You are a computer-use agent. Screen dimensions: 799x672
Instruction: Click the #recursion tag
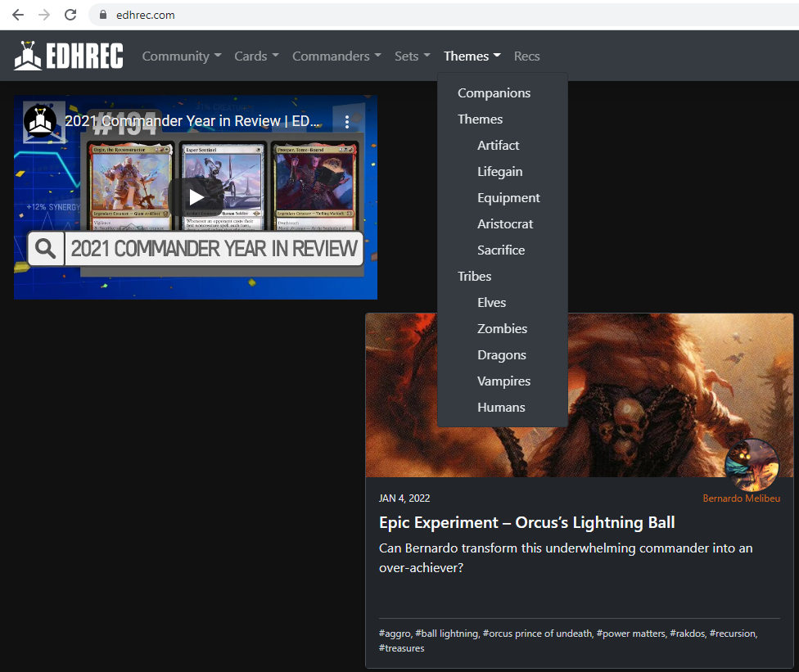pyautogui.click(x=732, y=634)
